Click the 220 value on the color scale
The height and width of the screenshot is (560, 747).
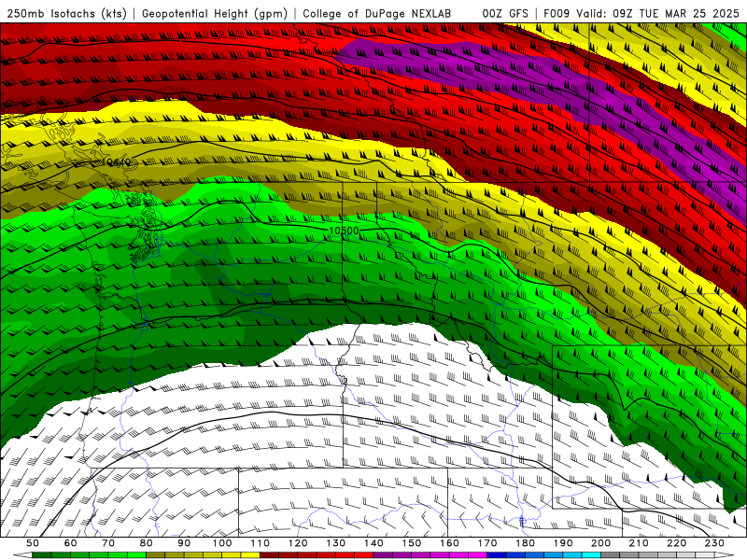tap(676, 543)
